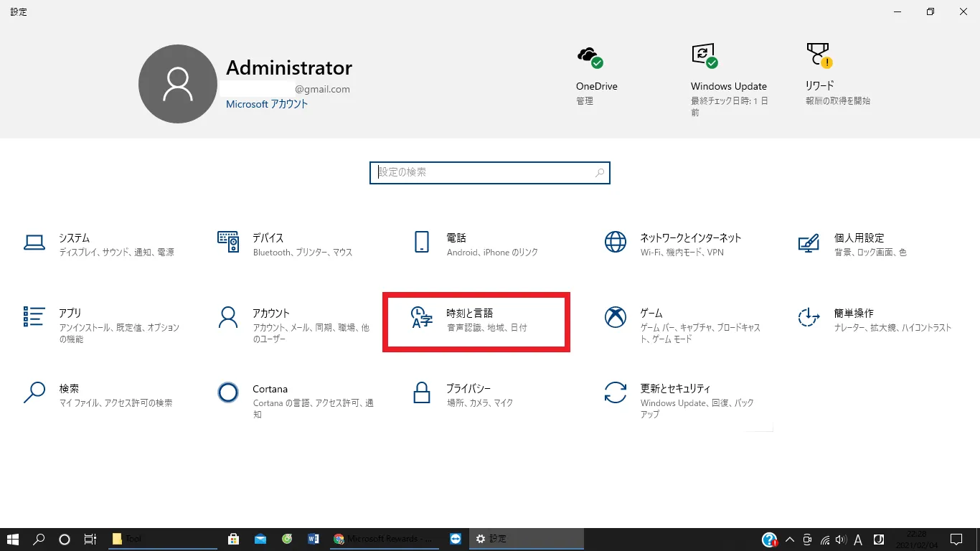
Task: Toggle IME input mode A indicator
Action: click(858, 540)
